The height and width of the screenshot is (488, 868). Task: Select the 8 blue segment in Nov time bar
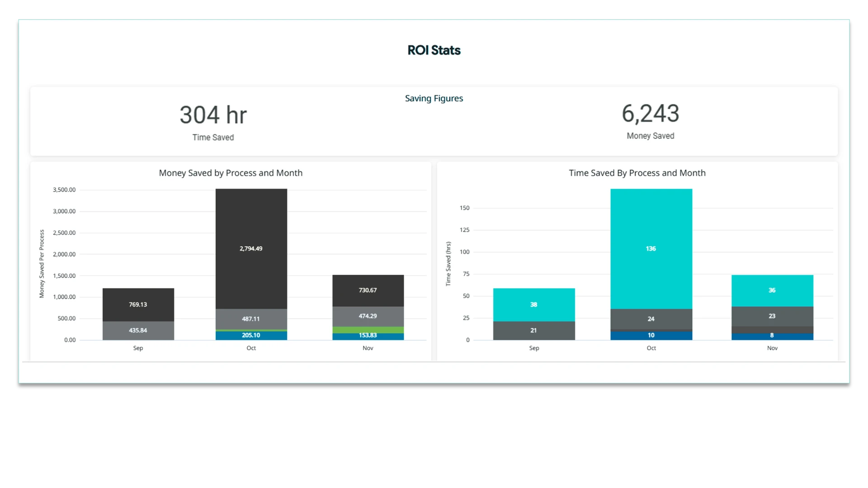tap(772, 337)
